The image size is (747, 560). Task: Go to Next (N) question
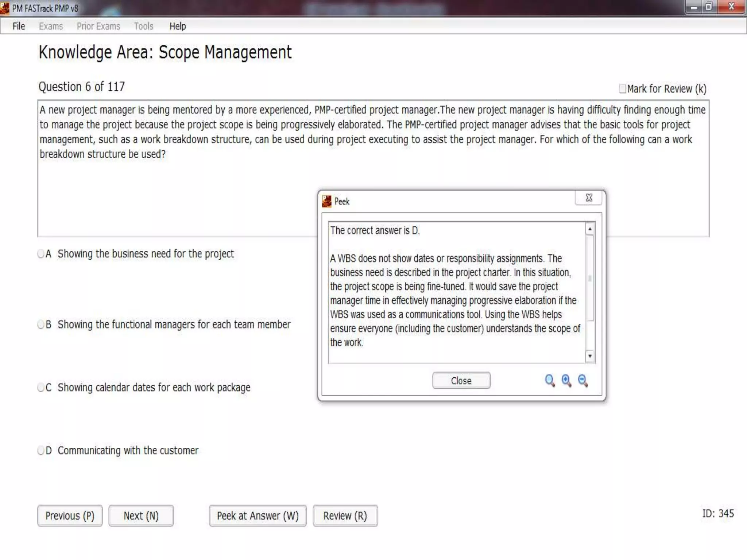click(141, 516)
